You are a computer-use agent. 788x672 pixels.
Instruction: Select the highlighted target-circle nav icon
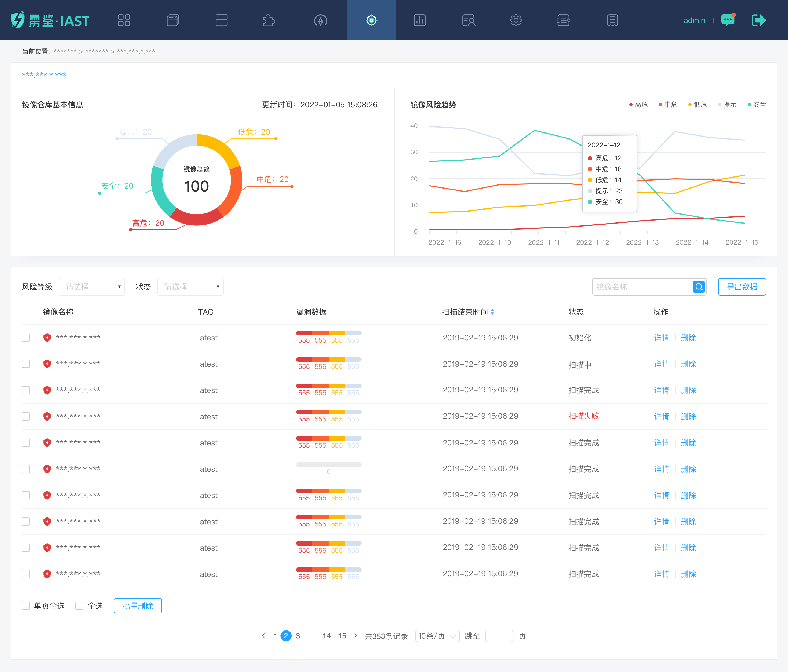(x=372, y=20)
